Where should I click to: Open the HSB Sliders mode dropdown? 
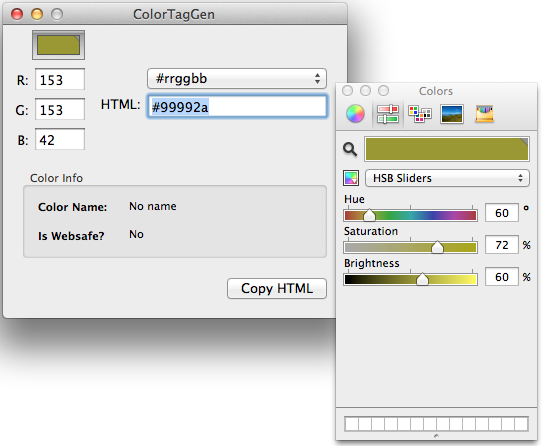447,178
